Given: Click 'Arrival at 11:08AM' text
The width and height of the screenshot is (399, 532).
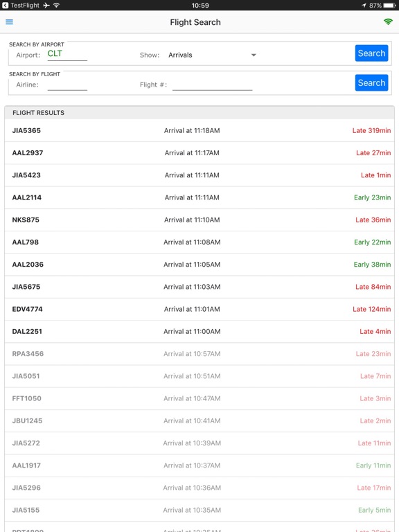Looking at the screenshot, I should [x=192, y=242].
